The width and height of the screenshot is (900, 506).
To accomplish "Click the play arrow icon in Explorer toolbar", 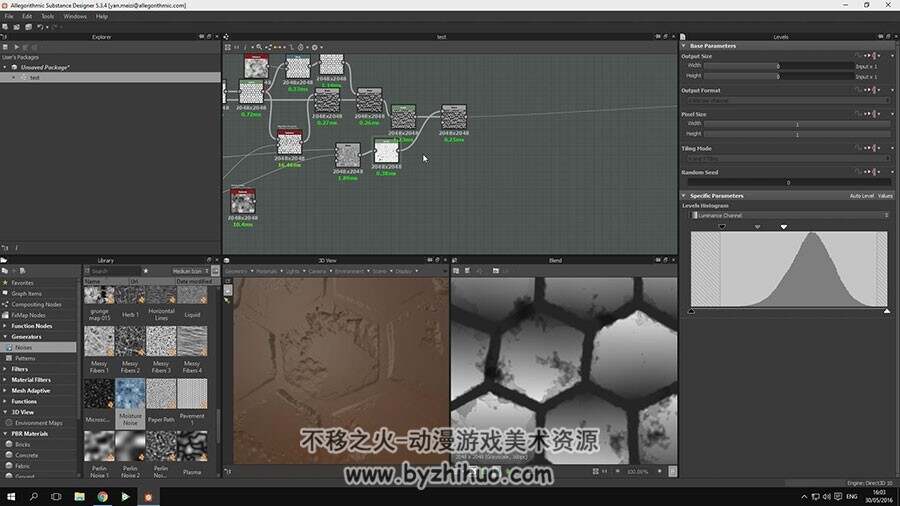I will tap(16, 47).
